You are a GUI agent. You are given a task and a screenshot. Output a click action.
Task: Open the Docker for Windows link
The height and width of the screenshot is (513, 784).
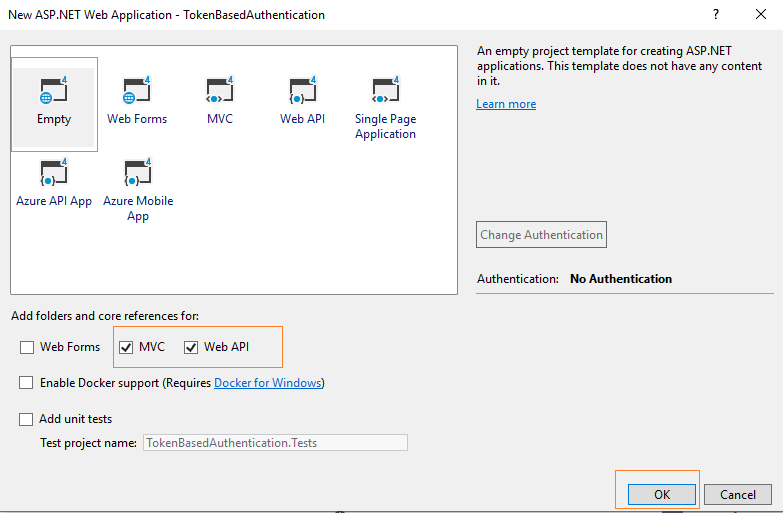point(268,383)
